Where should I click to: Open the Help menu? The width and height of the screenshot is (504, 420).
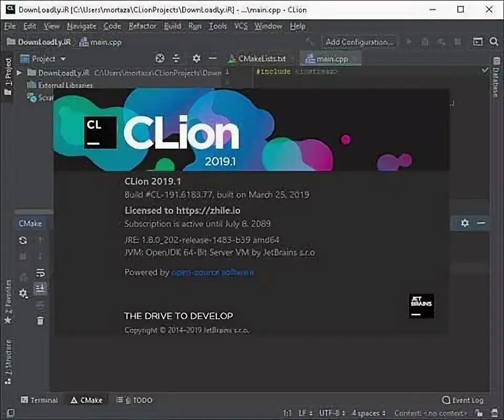click(x=298, y=26)
